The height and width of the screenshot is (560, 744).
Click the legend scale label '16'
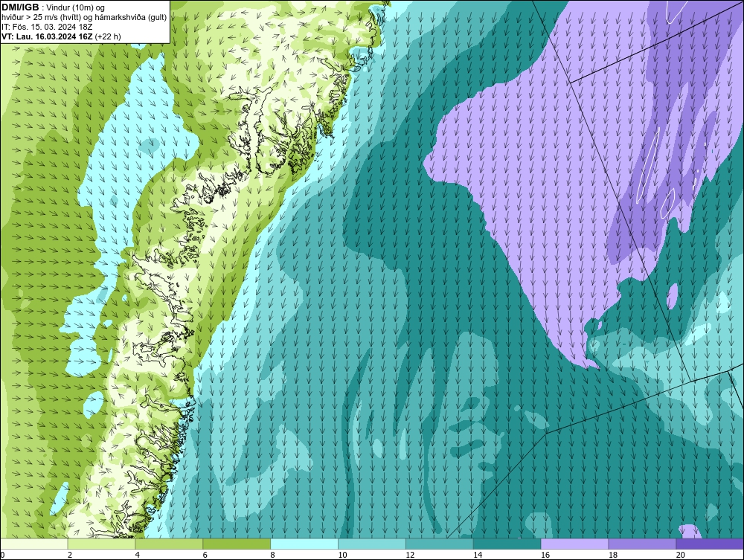(545, 555)
